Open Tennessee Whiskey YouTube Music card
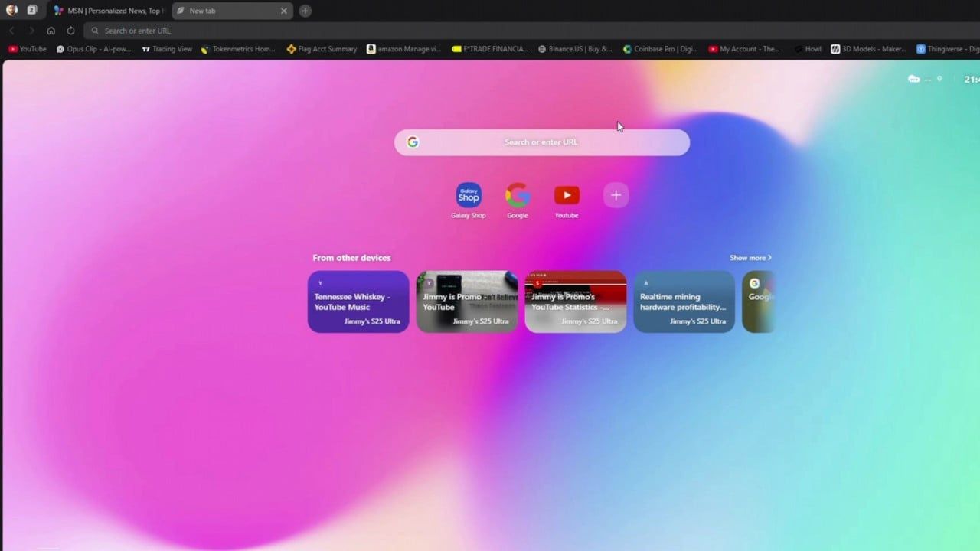The image size is (980, 551). click(x=358, y=302)
